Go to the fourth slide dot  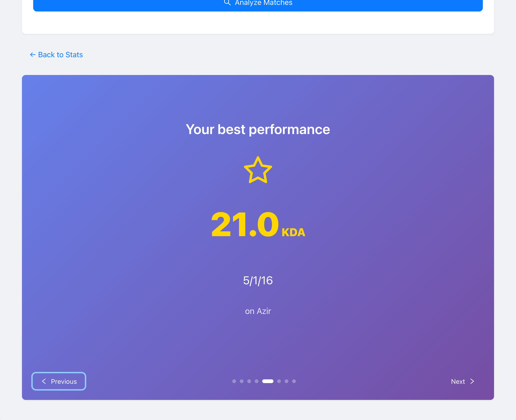click(x=257, y=381)
